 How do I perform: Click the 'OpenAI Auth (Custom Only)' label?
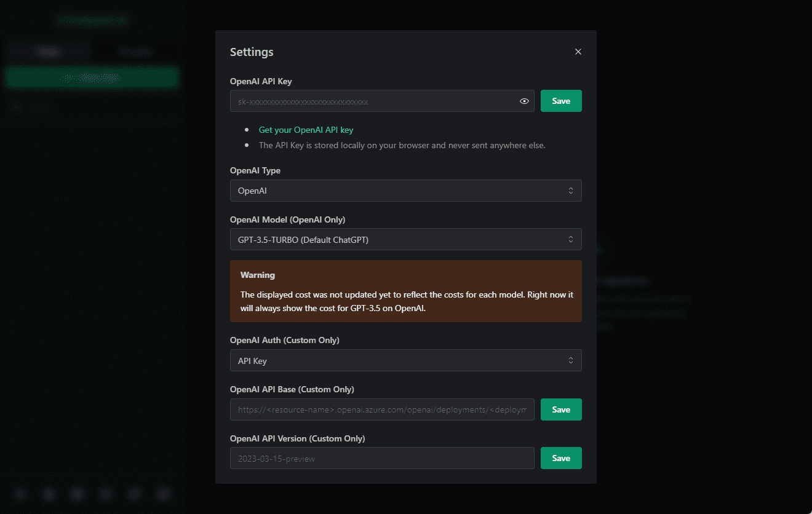[284, 340]
